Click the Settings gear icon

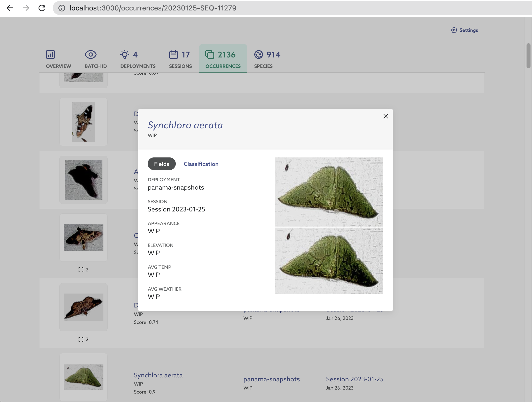(454, 30)
